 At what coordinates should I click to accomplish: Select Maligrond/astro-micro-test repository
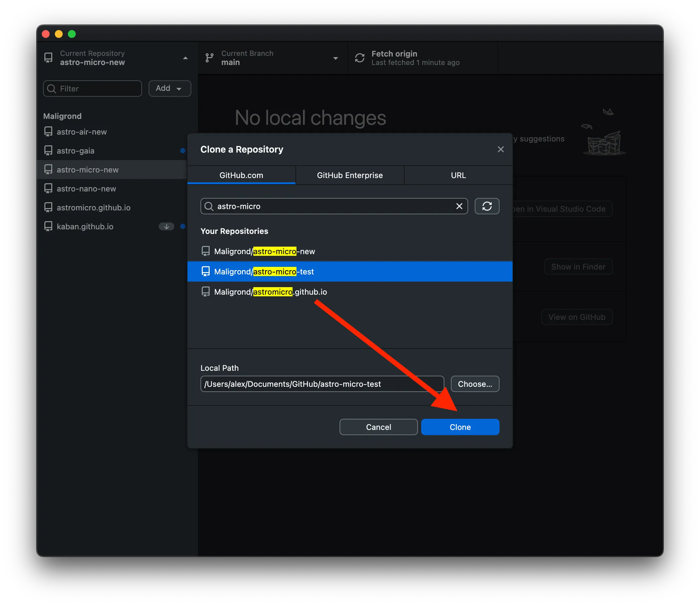pos(350,271)
